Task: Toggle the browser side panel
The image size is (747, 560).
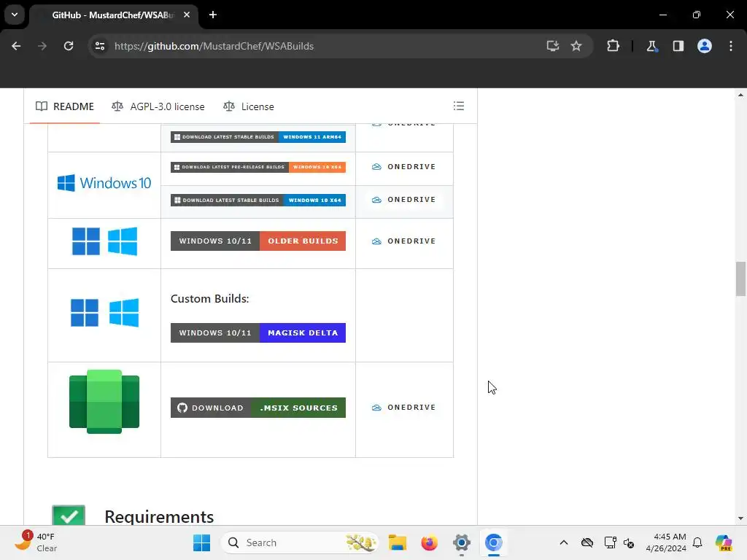Action: tap(678, 46)
